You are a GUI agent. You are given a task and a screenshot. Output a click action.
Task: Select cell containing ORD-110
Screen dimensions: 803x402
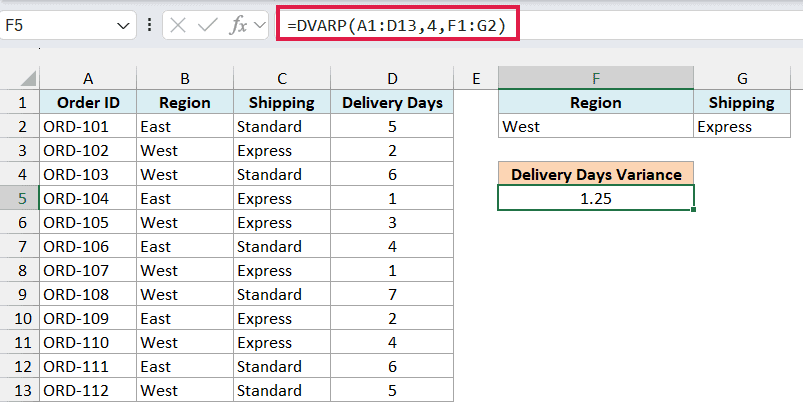(88, 342)
